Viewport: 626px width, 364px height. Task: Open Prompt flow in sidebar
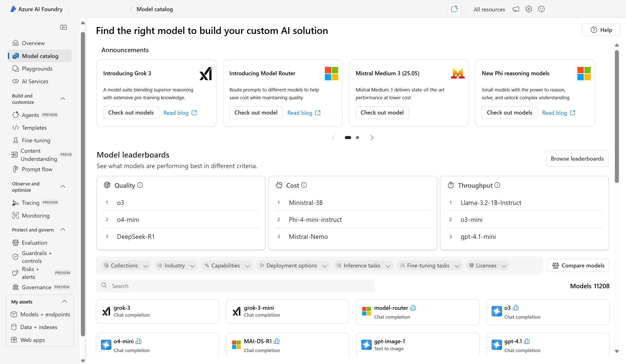tap(40, 169)
